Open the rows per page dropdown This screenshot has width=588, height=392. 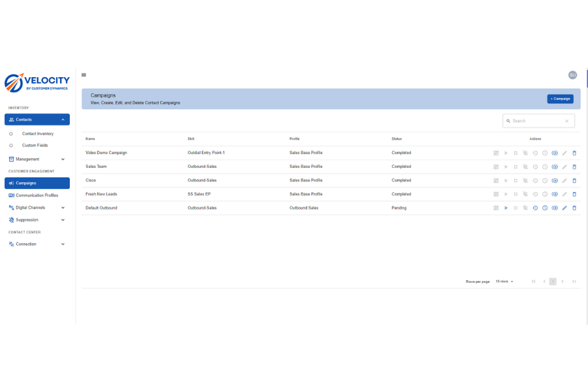coord(504,282)
